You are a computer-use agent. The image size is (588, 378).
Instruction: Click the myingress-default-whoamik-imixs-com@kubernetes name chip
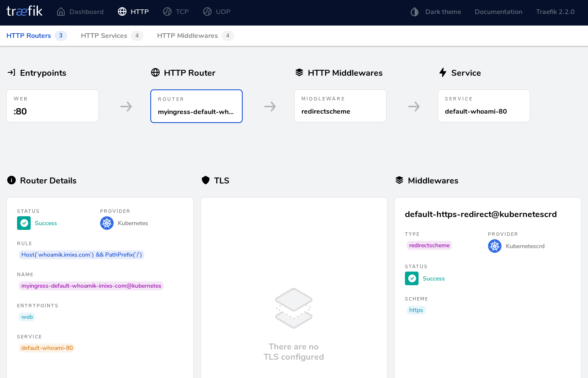click(x=91, y=286)
